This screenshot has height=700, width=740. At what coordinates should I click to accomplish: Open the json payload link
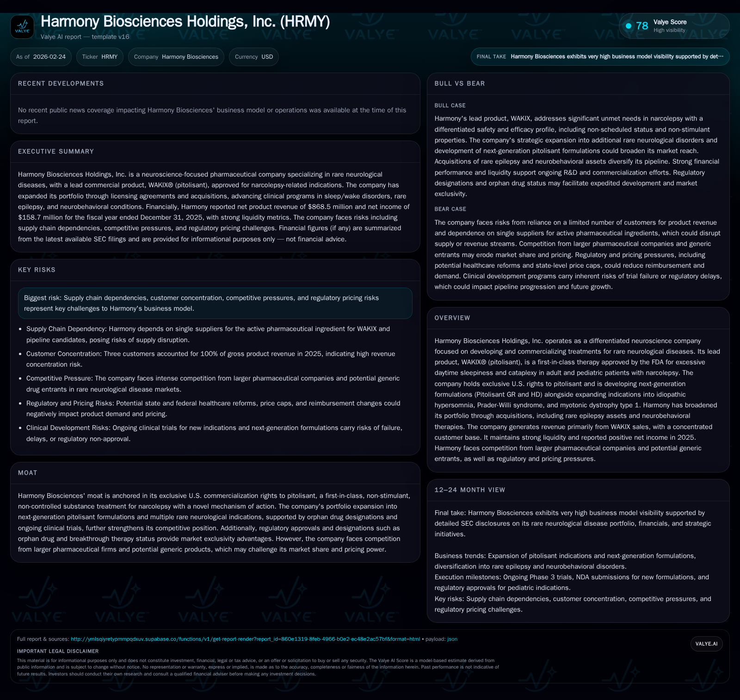coord(452,639)
